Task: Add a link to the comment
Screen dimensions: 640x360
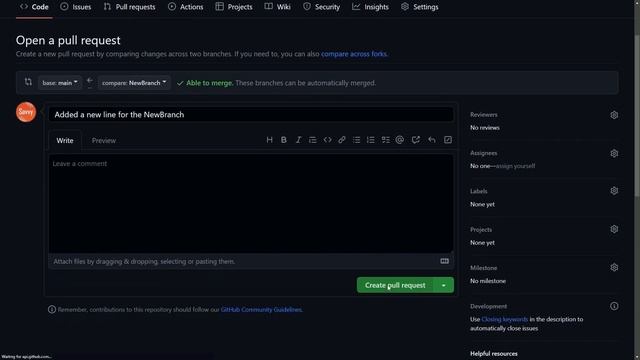Action: [x=342, y=140]
